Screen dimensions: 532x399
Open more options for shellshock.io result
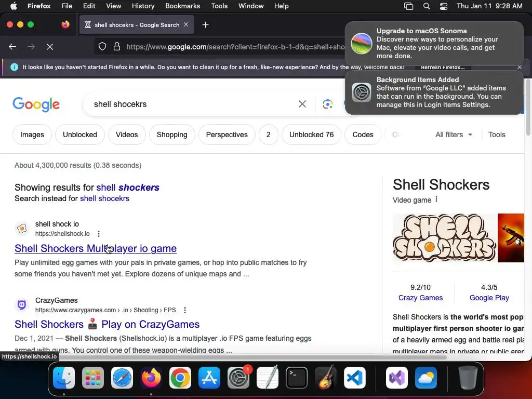[x=98, y=233]
